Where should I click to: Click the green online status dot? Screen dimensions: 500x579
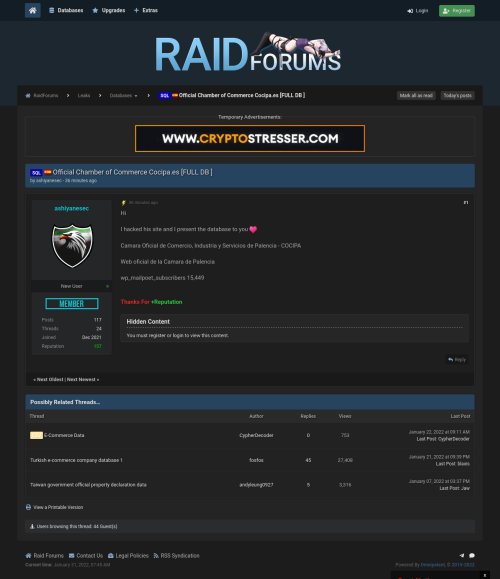[x=107, y=286]
